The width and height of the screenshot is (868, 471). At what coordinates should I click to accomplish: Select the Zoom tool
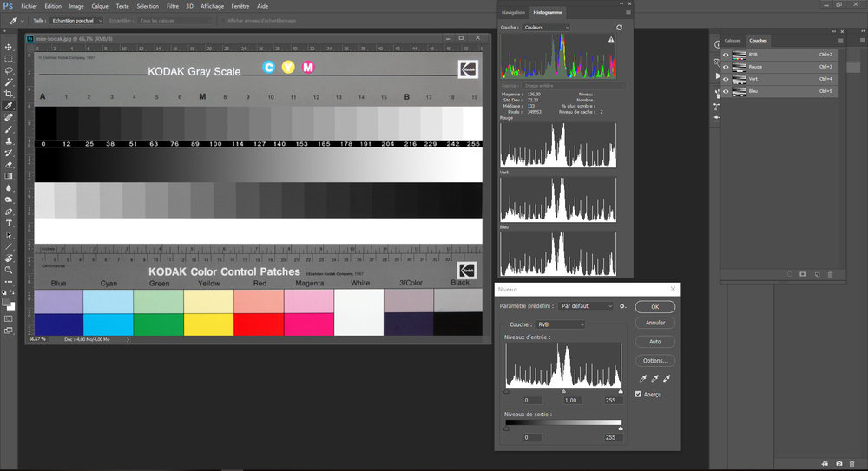tap(9, 270)
